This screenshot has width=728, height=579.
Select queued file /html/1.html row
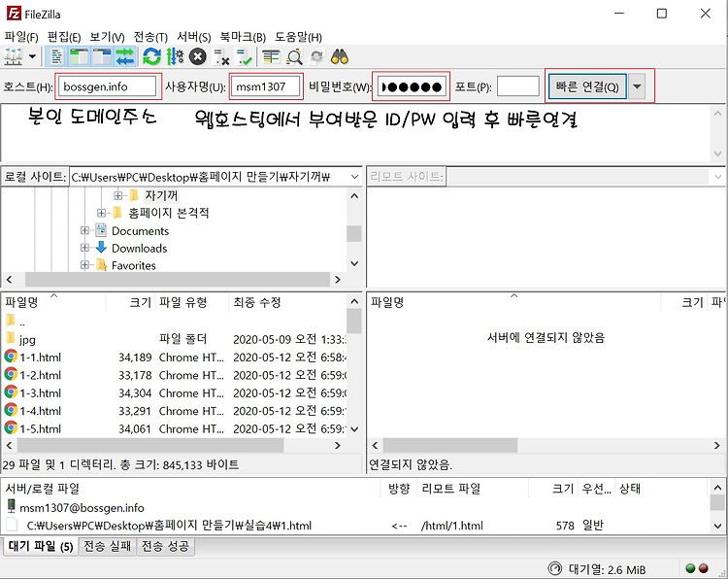(x=355, y=526)
